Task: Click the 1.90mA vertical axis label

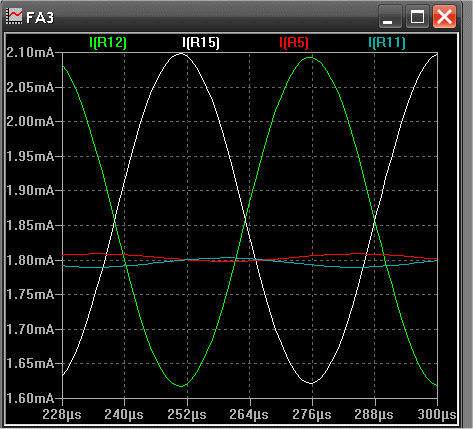Action: tap(30, 191)
